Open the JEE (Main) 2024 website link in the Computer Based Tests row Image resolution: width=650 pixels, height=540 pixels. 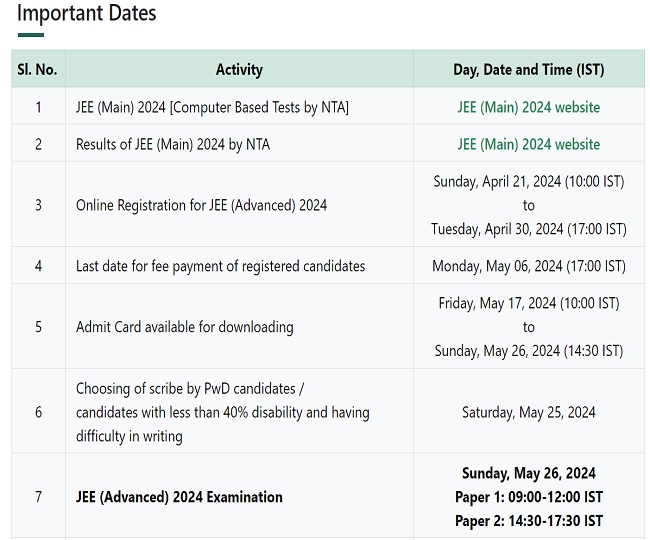point(528,107)
